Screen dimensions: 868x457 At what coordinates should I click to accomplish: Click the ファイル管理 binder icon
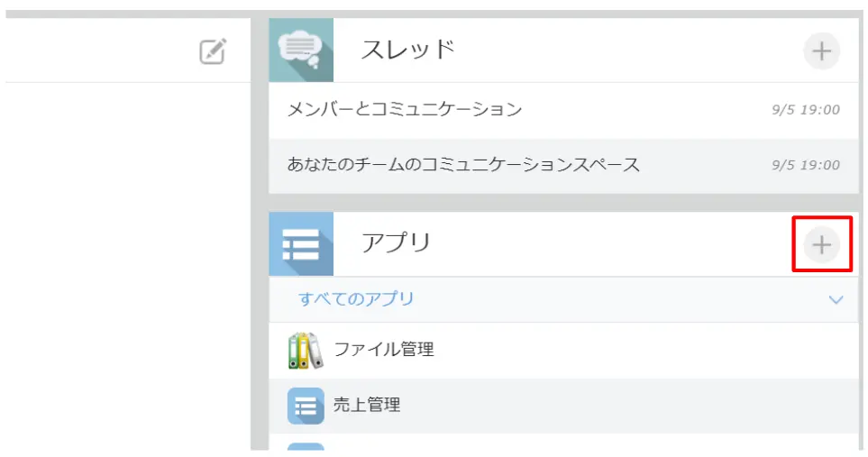point(306,350)
